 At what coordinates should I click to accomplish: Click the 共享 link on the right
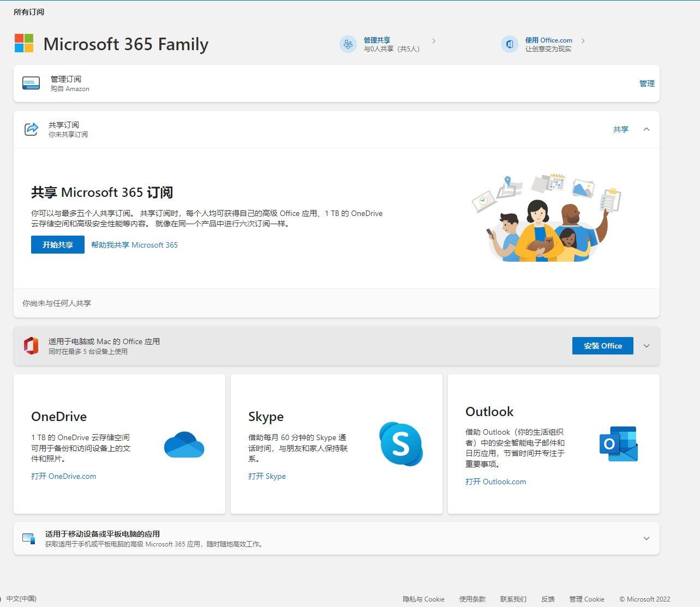621,129
